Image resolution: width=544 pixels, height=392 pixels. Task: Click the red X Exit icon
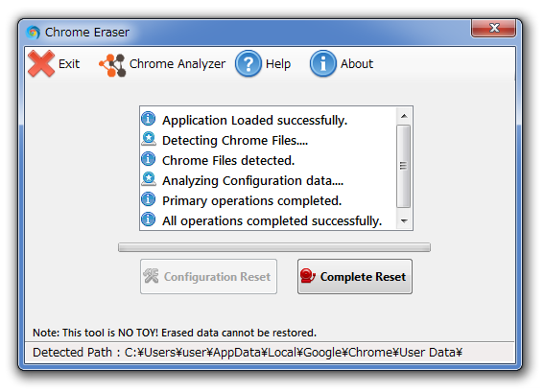(x=41, y=63)
